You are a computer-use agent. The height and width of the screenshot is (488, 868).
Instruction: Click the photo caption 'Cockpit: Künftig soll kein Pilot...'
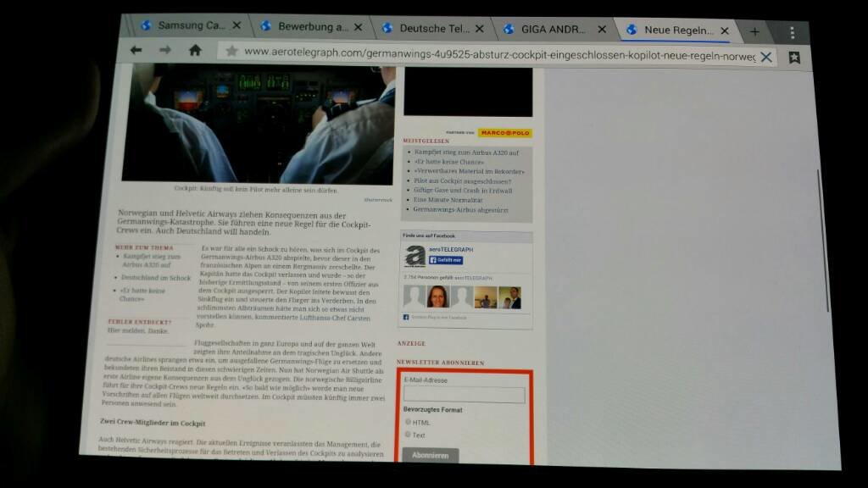pos(256,189)
